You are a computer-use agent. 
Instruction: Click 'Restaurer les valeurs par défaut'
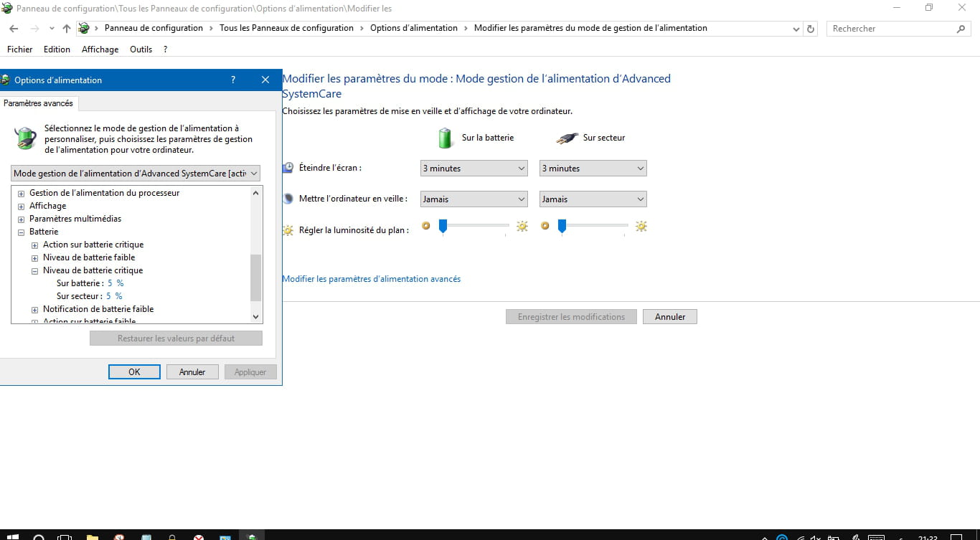(x=176, y=338)
